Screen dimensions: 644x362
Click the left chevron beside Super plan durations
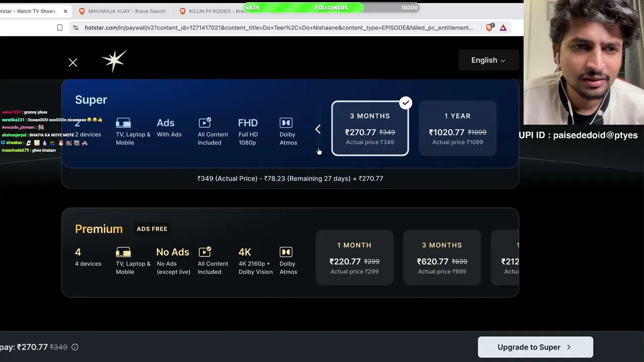coord(317,129)
